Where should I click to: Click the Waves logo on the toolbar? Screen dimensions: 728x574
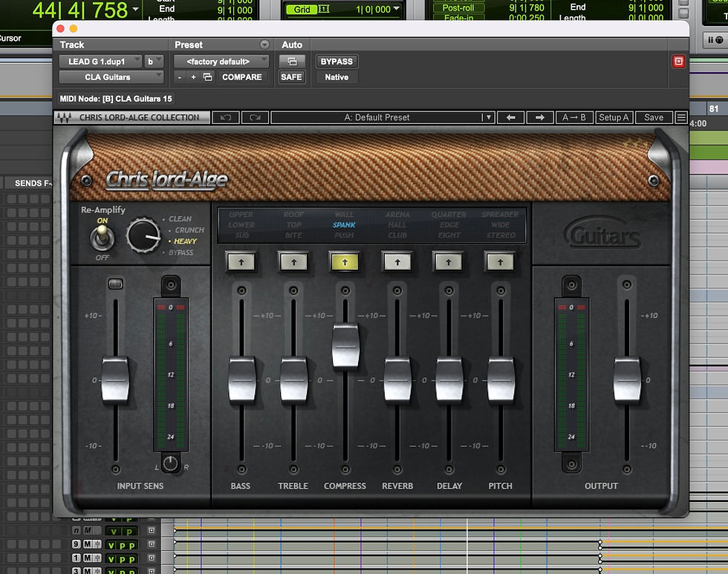64,117
